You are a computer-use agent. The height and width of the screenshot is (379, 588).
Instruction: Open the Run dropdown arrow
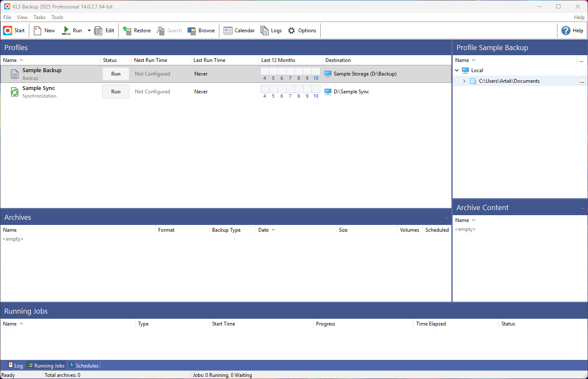pyautogui.click(x=89, y=31)
